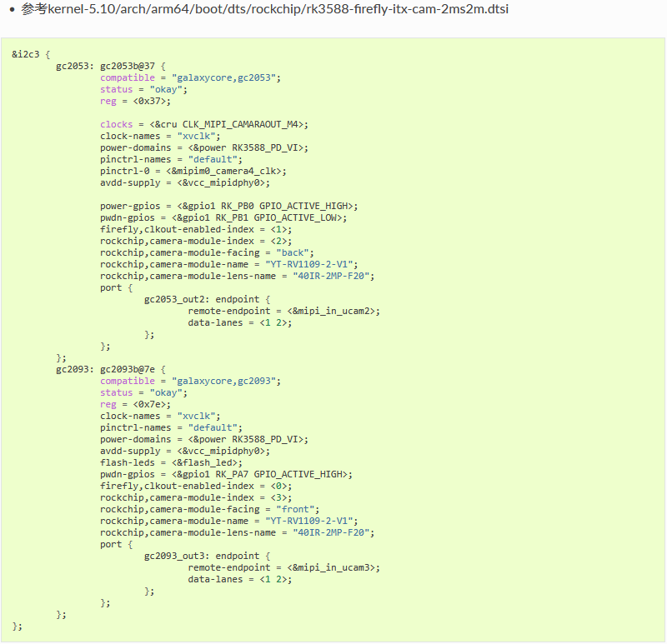Click the 'gc2053_out2: endpoint {' line

(207, 299)
